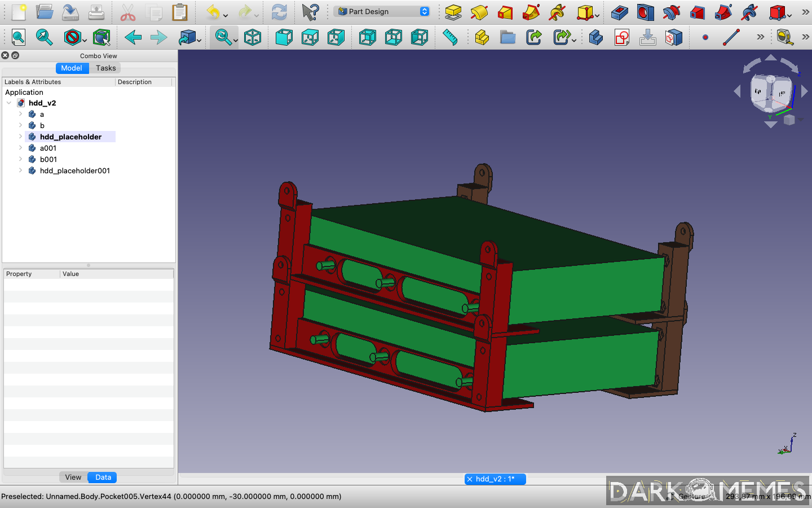Select the Additive Pipe tool
The height and width of the screenshot is (508, 812).
[x=531, y=12]
